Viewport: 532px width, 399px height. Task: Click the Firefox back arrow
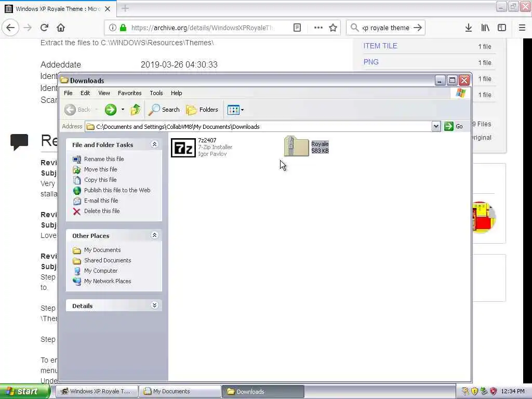(10, 28)
